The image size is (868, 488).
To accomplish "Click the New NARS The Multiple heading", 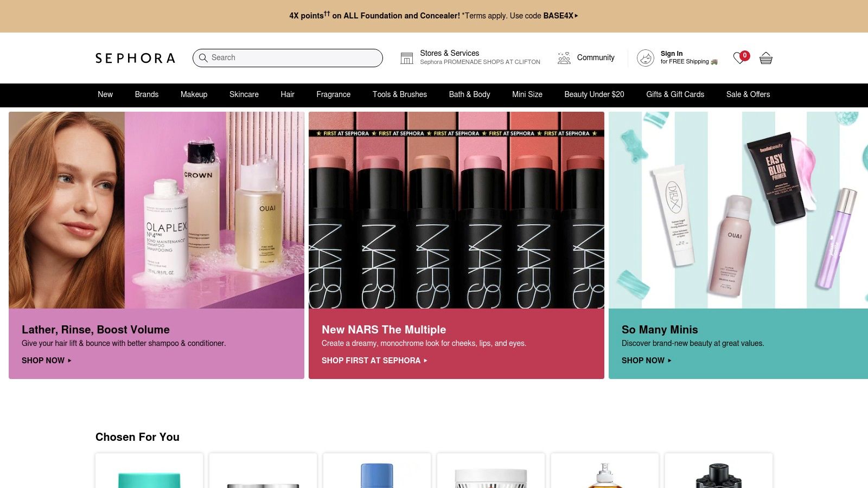I will 384,330.
